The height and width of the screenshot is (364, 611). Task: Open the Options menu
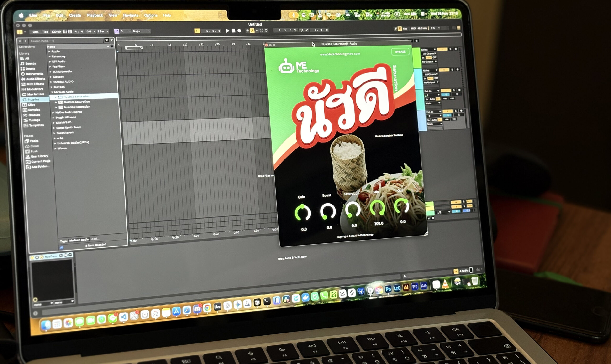[151, 15]
